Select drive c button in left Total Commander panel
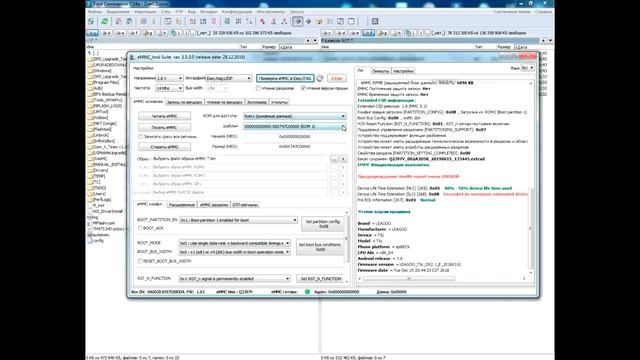 point(93,33)
